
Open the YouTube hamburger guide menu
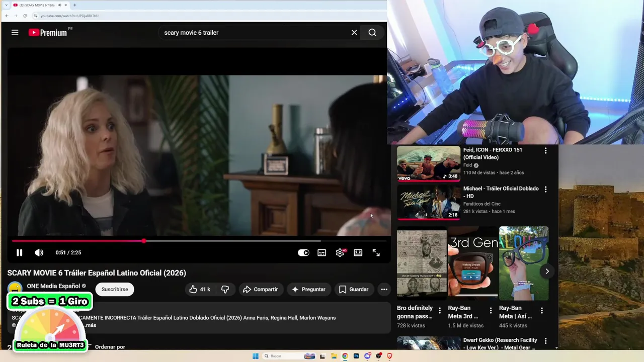point(15,33)
